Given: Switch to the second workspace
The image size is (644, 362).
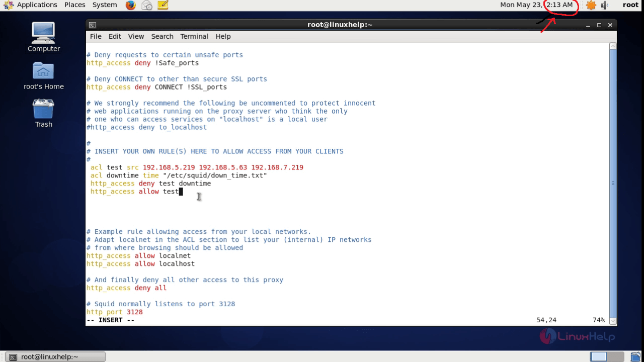Looking at the screenshot, I should pos(615,357).
